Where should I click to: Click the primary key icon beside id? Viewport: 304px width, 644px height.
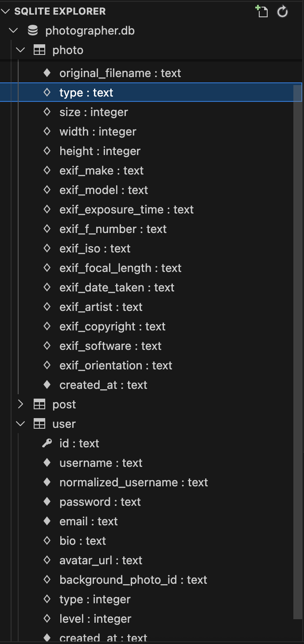47,443
